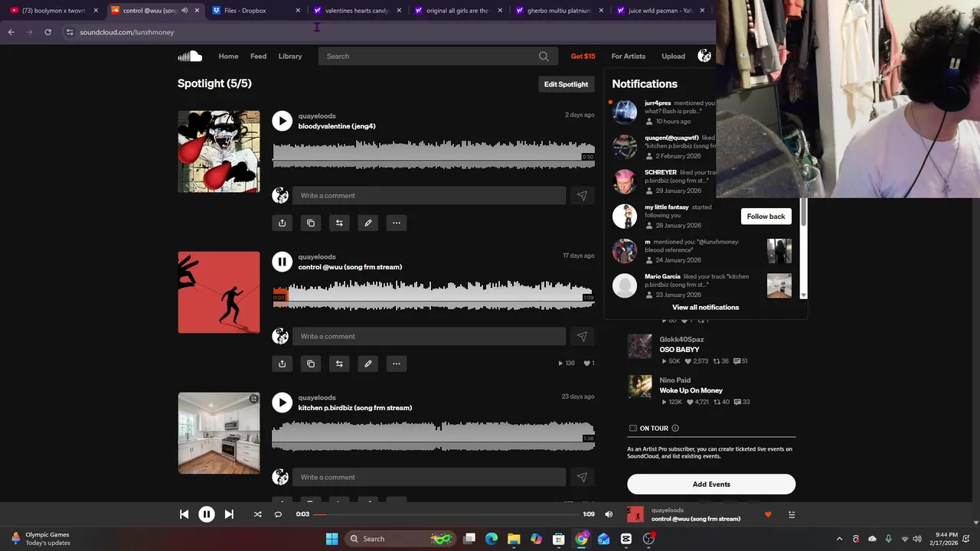This screenshot has height=551, width=980.
Task: Open the Library page
Action: (x=290, y=56)
